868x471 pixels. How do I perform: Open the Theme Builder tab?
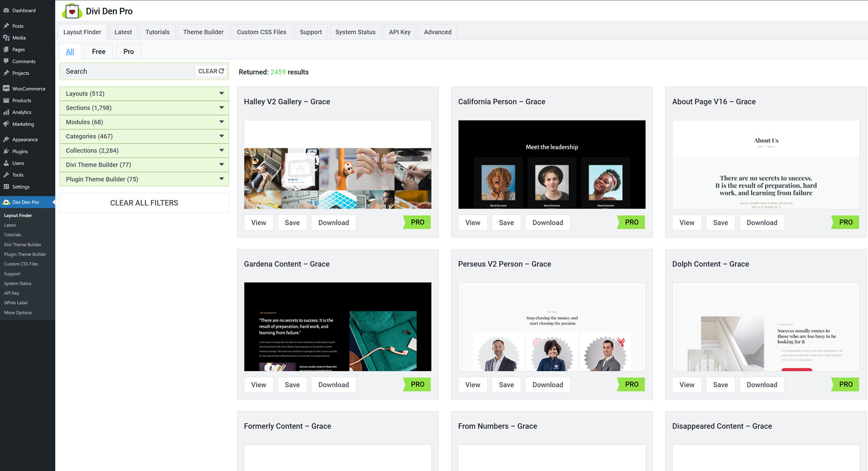(x=203, y=32)
